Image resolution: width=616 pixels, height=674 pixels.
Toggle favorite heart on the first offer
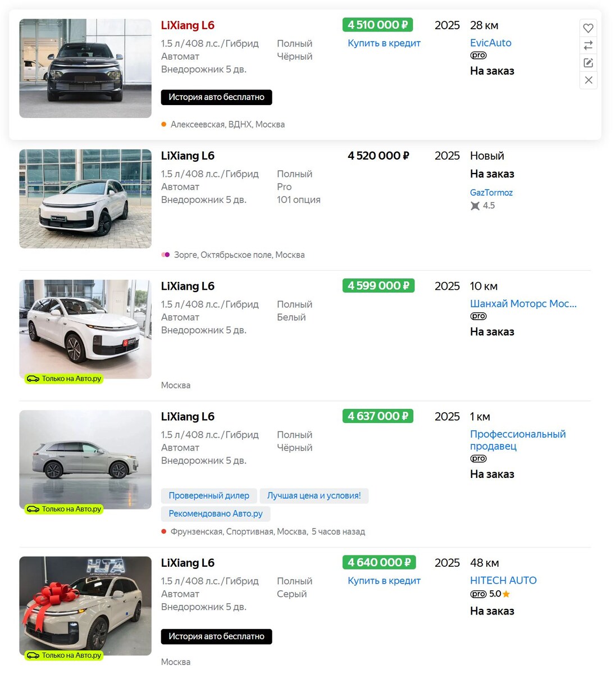[x=588, y=28]
